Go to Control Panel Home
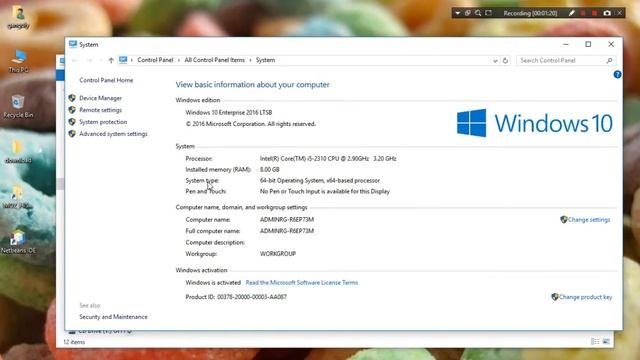This screenshot has width=640, height=360. coord(106,80)
